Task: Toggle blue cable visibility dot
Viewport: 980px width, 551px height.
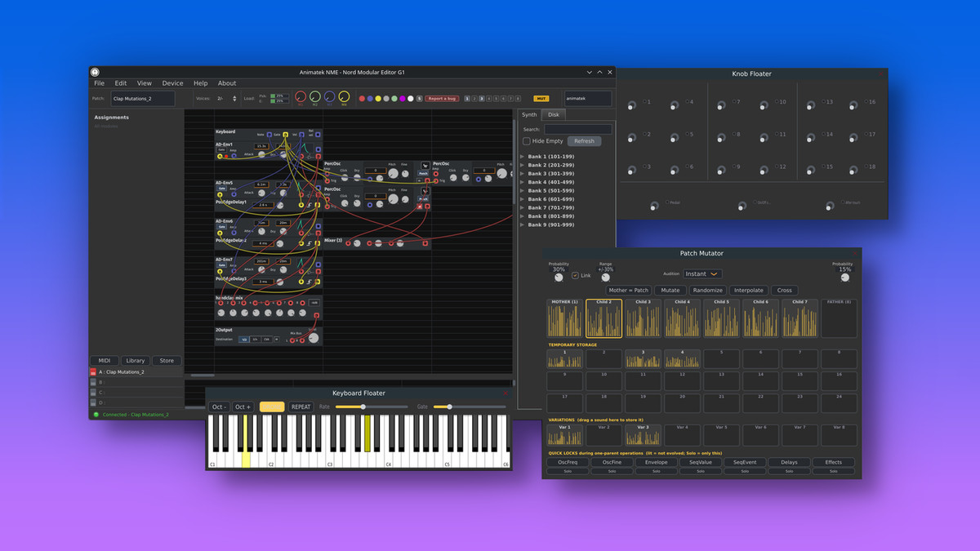Action: pyautogui.click(x=370, y=99)
